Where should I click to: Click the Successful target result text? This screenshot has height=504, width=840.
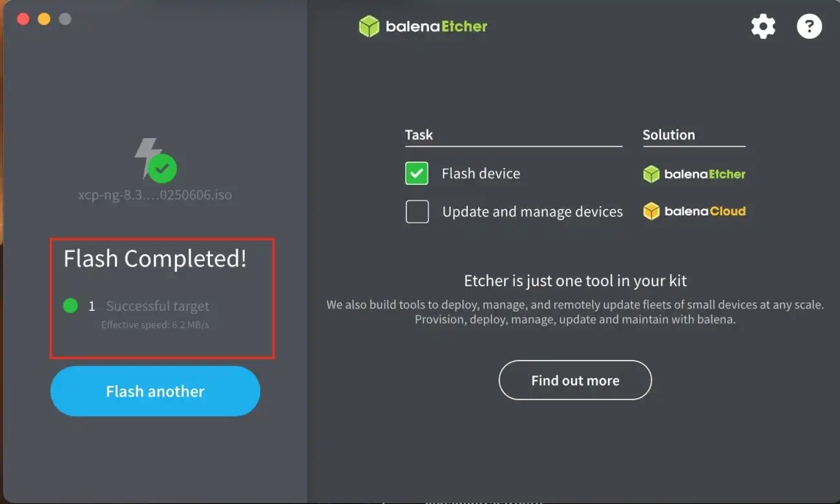pos(158,306)
